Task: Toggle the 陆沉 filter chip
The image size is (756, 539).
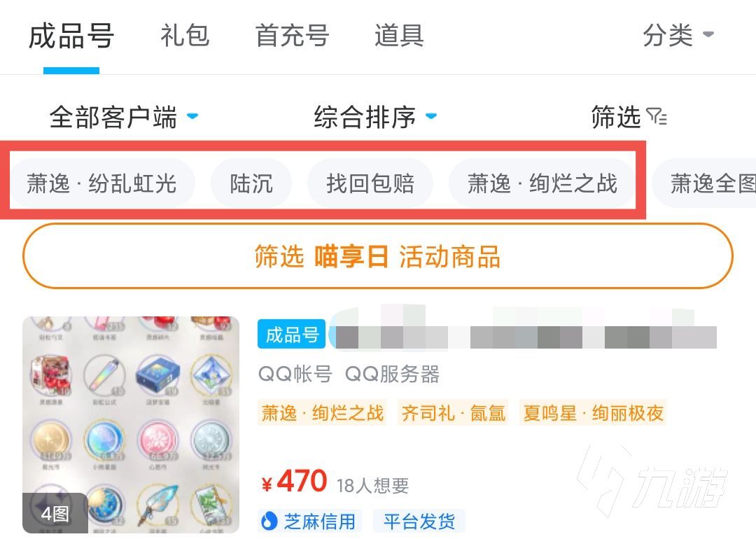Action: click(251, 183)
